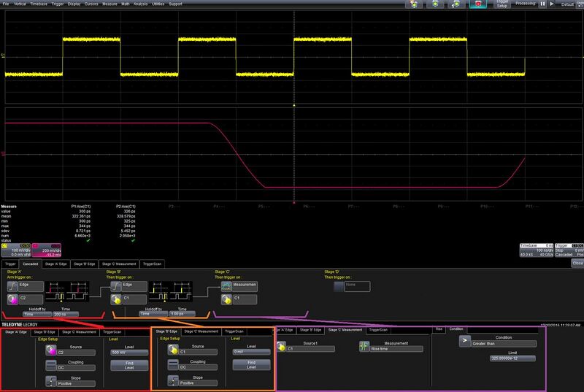
Task: Click the Stage B holdoff timing diagram thumbnail
Action: pos(171,291)
